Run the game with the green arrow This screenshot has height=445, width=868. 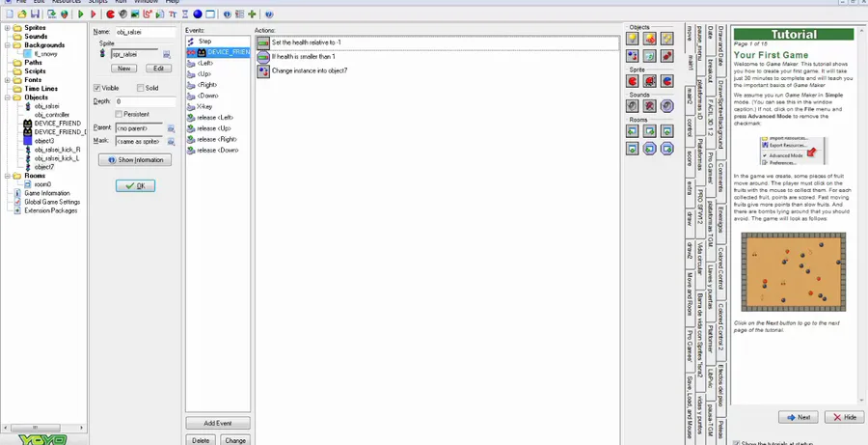[x=81, y=14]
